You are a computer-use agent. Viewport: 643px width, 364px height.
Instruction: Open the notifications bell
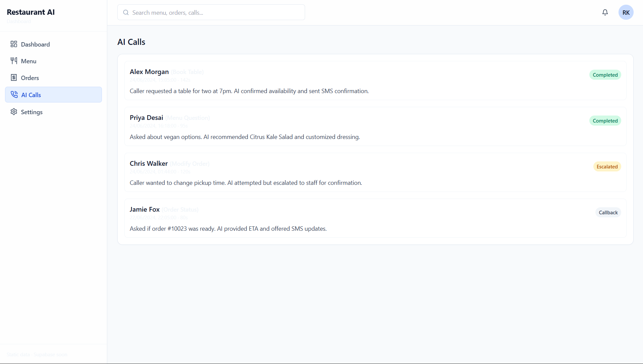click(605, 12)
